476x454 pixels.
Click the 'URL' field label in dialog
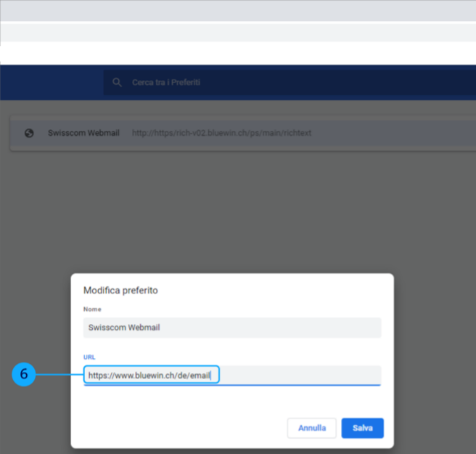[89, 357]
